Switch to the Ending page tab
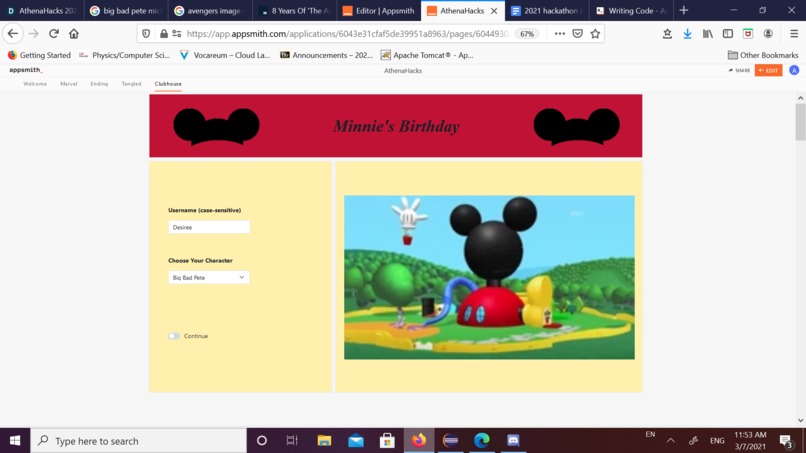Viewport: 806px width, 453px height. tap(99, 84)
